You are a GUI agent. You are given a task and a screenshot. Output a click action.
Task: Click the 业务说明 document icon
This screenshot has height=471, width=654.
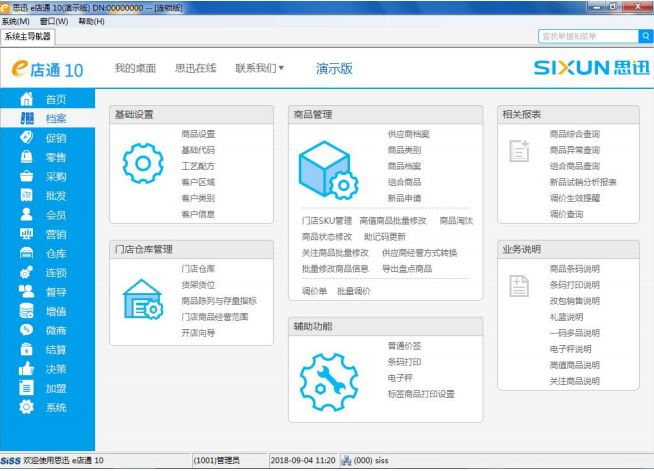pos(519,286)
